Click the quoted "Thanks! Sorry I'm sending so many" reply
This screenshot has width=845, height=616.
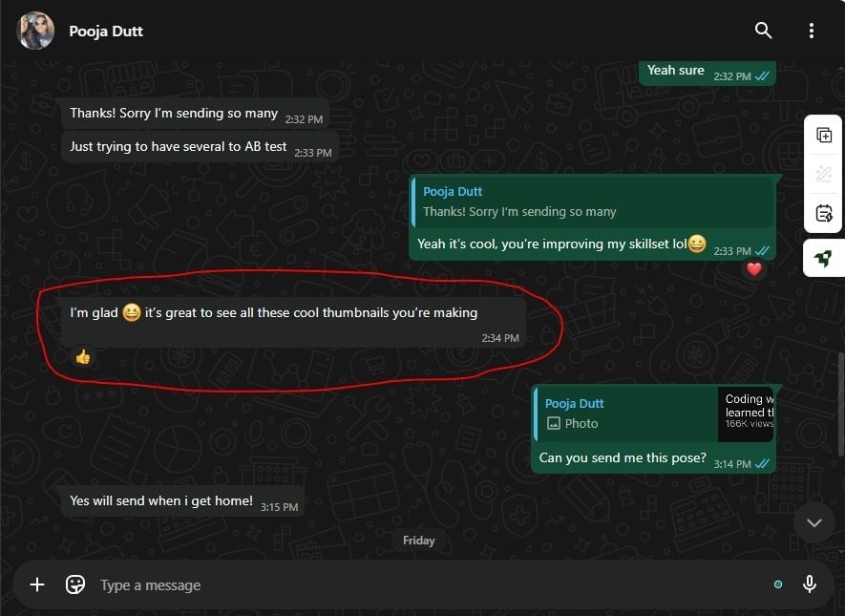592,202
